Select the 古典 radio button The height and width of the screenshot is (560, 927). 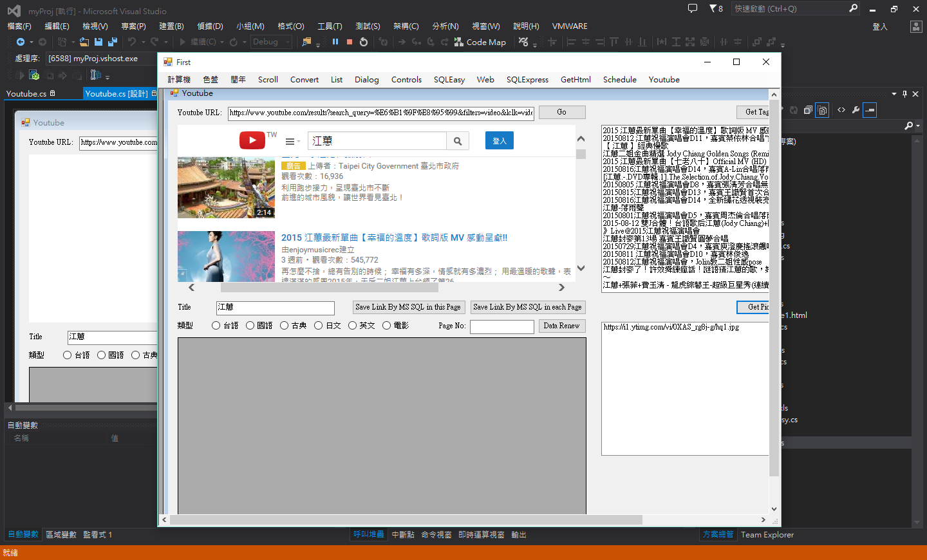(285, 326)
